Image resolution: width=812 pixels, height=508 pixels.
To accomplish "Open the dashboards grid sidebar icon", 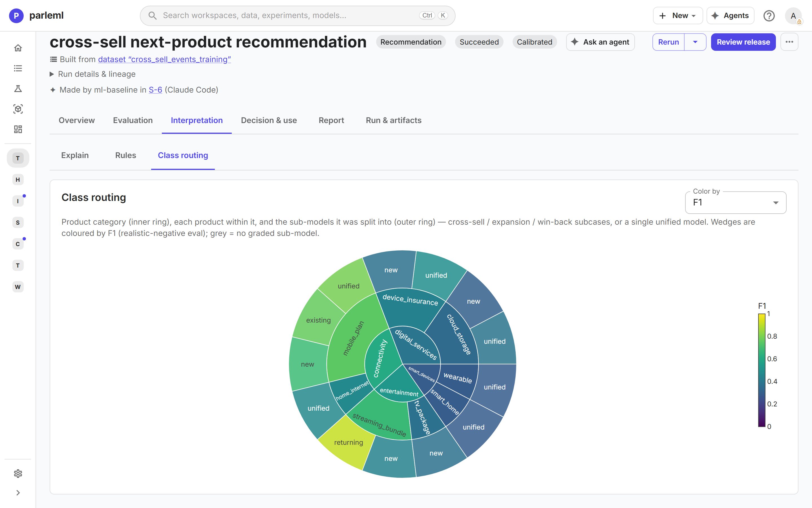I will [x=18, y=129].
